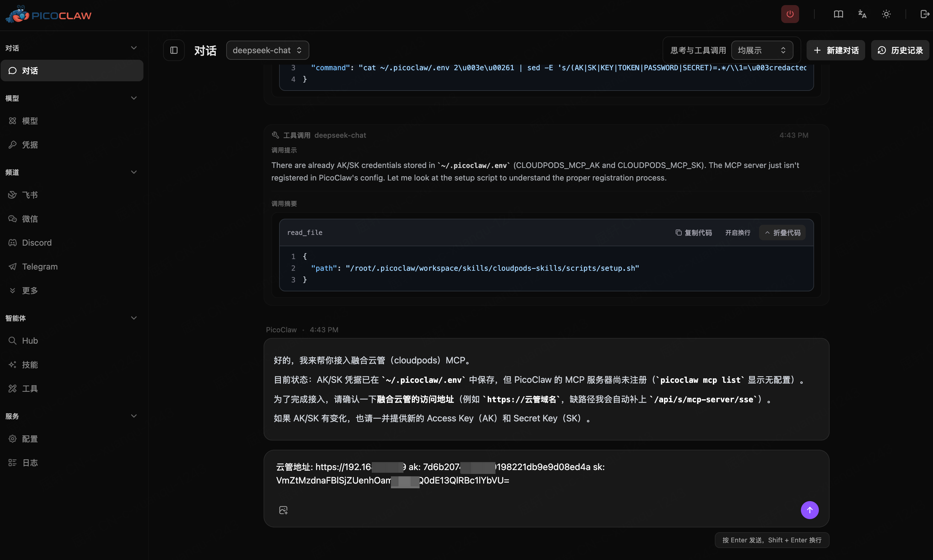Viewport: 933px width, 560px height.
Task: Click the red power button icon
Action: pyautogui.click(x=790, y=14)
